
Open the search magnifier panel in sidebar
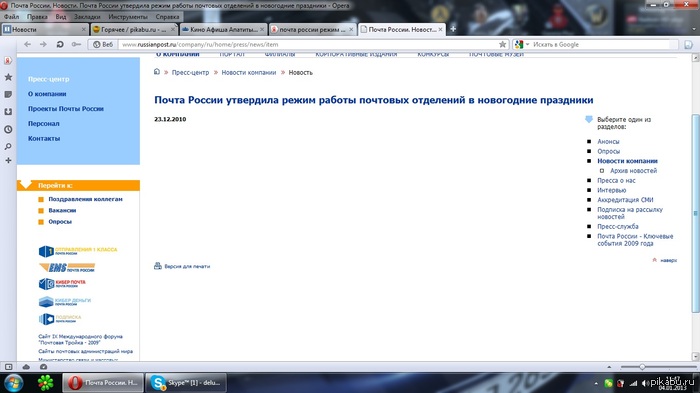coord(8,146)
